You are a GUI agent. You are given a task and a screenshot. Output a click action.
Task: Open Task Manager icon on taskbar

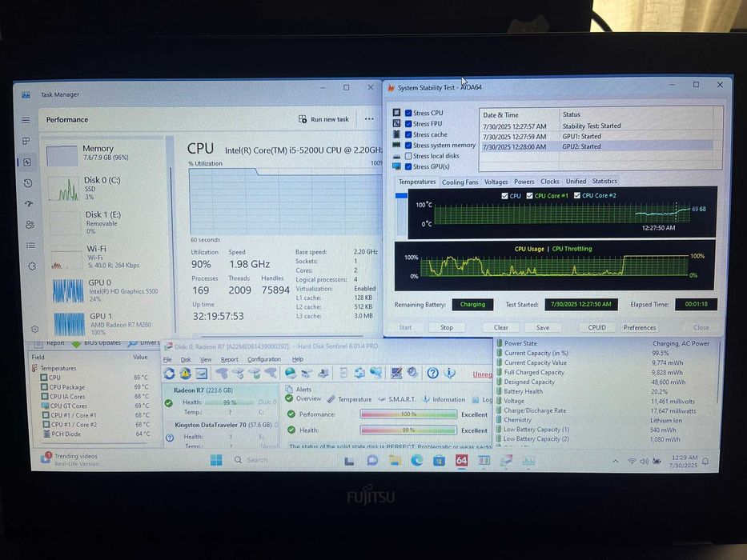(528, 461)
